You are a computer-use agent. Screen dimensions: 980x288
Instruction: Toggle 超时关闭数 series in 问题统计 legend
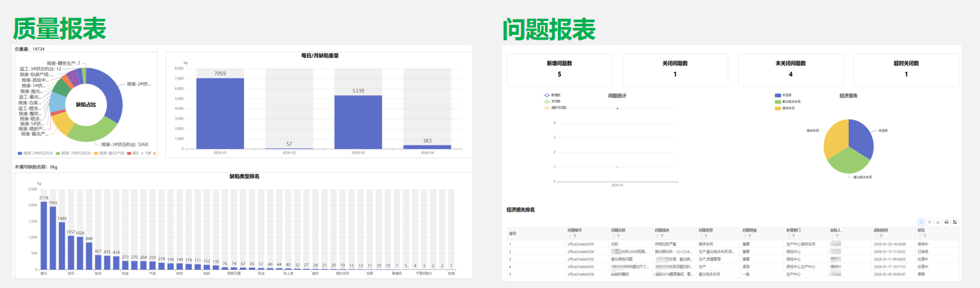[548, 108]
